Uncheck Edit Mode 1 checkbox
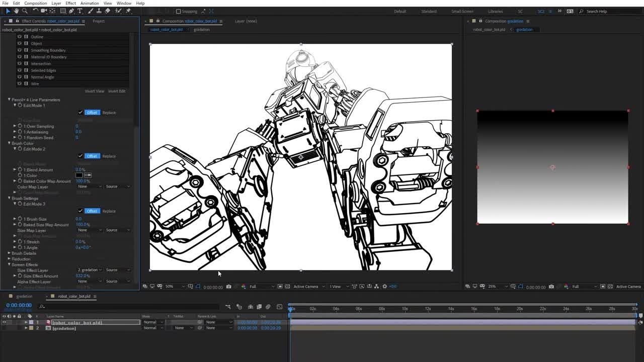 (x=80, y=113)
